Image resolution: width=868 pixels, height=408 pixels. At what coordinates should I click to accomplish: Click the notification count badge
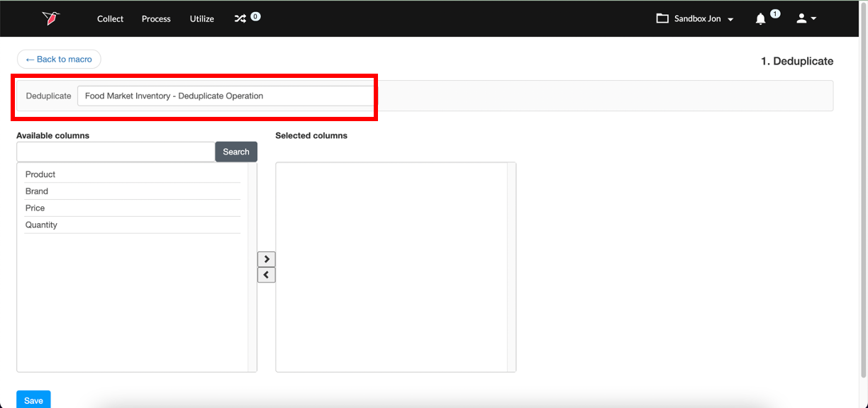[x=775, y=14]
